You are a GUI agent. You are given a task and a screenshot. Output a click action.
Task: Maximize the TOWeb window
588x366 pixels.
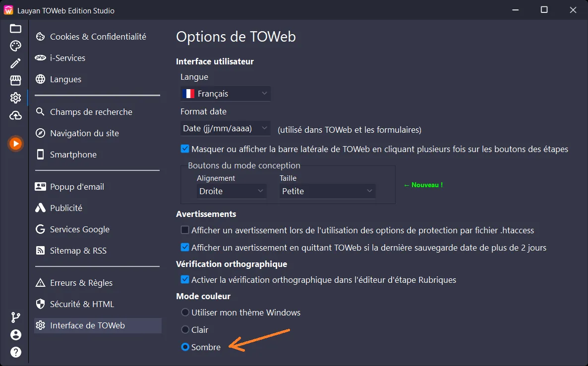coord(544,10)
